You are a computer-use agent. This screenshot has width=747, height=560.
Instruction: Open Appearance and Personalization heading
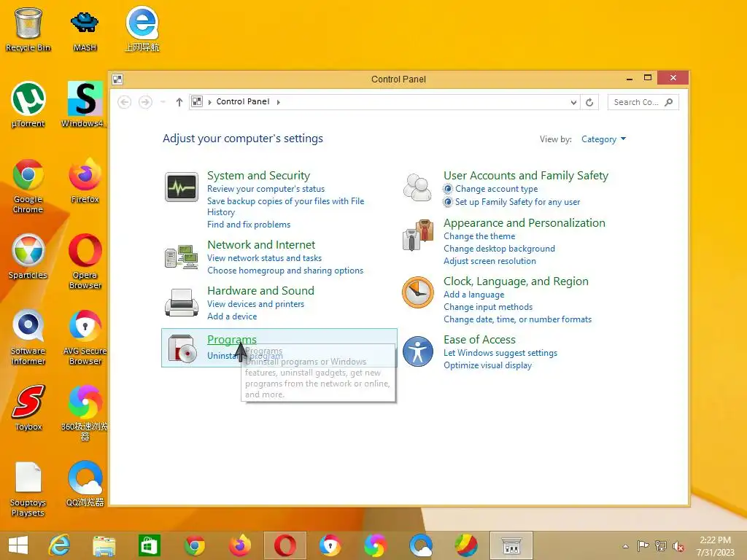pyautogui.click(x=525, y=223)
